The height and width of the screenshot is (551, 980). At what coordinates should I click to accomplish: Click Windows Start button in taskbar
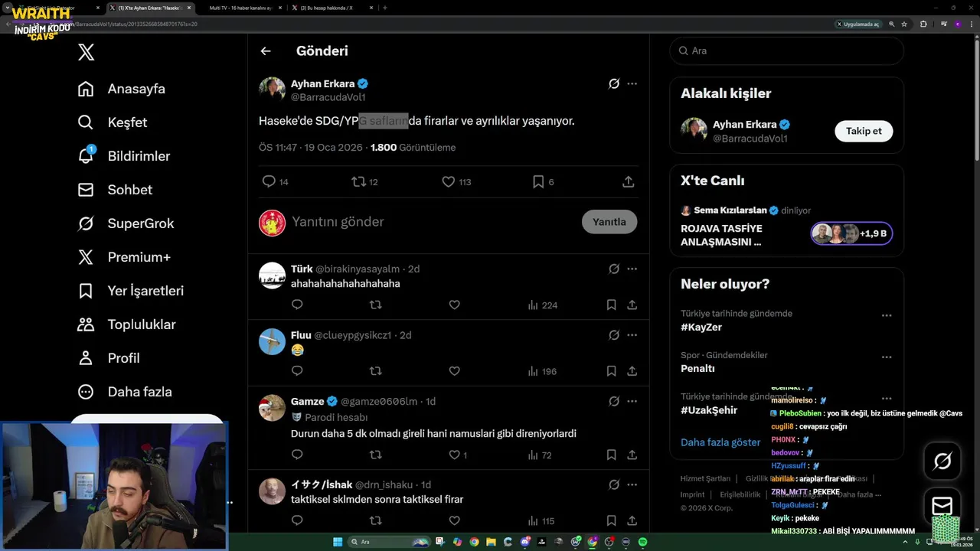point(338,542)
